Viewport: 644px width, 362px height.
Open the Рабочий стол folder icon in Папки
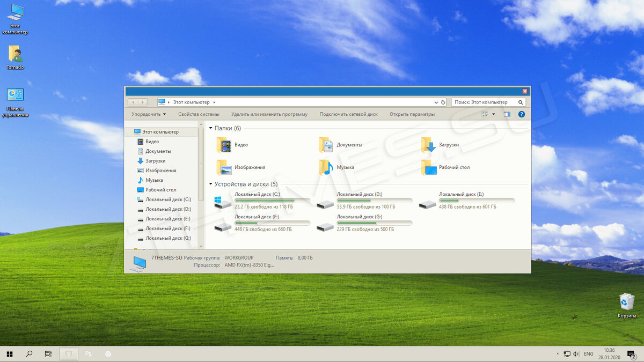[x=428, y=167]
